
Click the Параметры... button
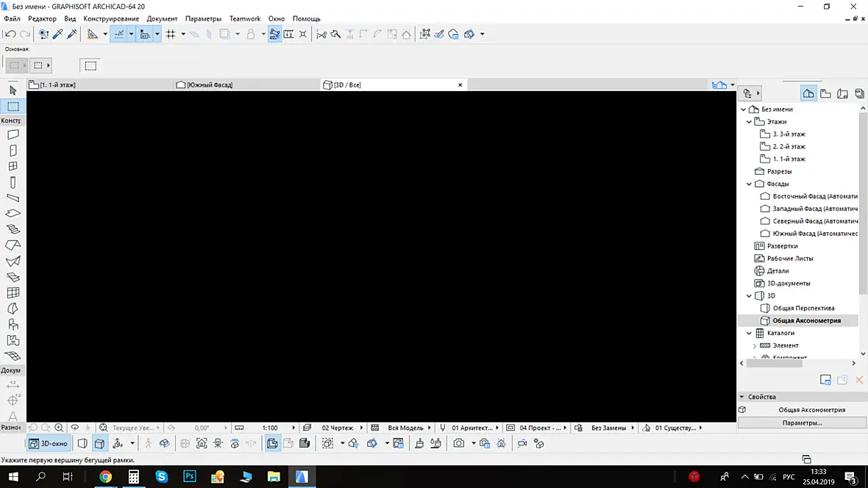click(802, 423)
